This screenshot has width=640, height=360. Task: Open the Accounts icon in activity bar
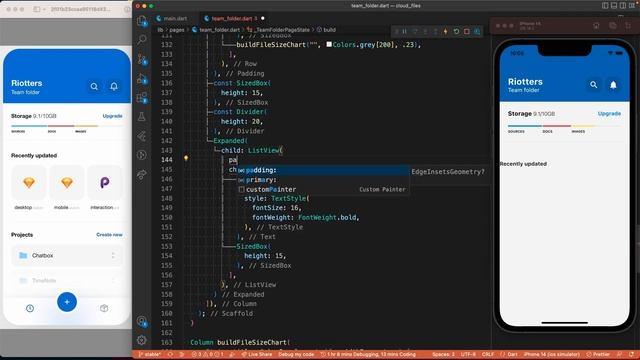tap(142, 321)
